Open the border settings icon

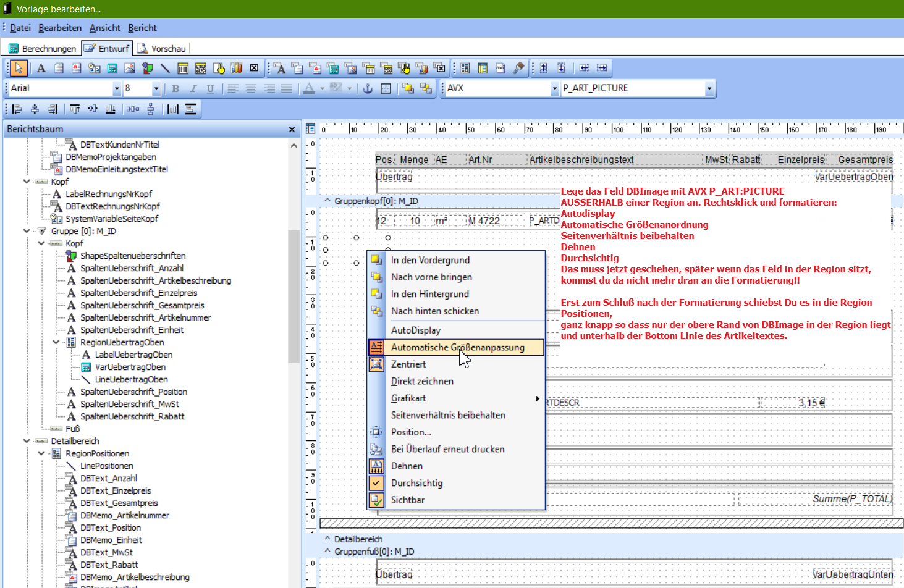point(386,88)
